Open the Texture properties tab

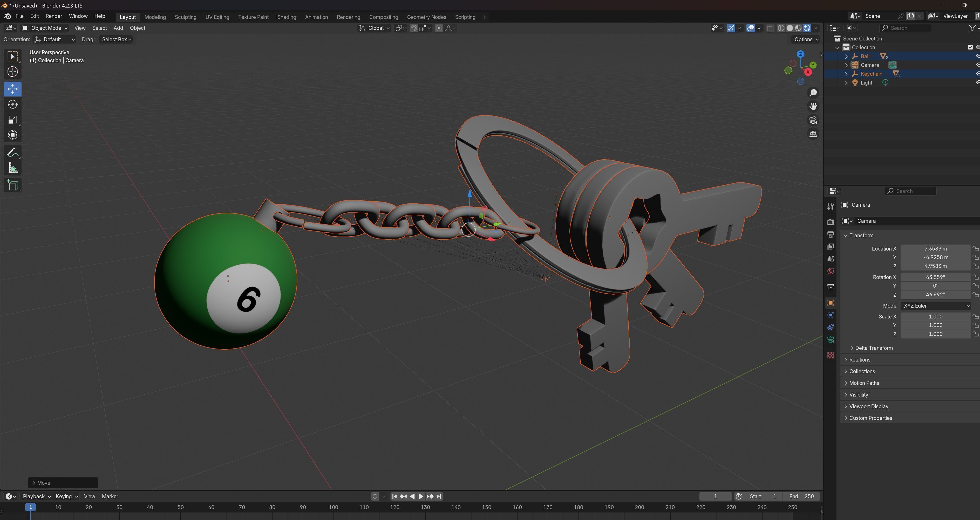831,355
